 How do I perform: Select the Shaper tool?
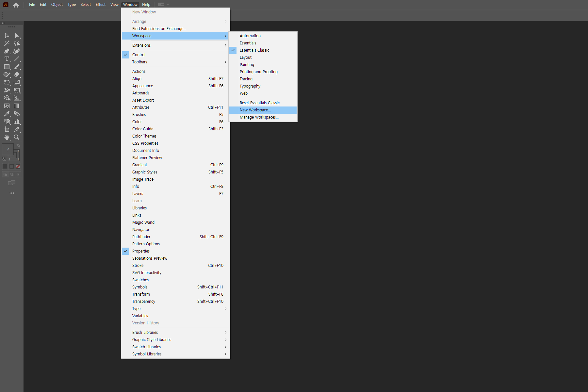click(7, 74)
